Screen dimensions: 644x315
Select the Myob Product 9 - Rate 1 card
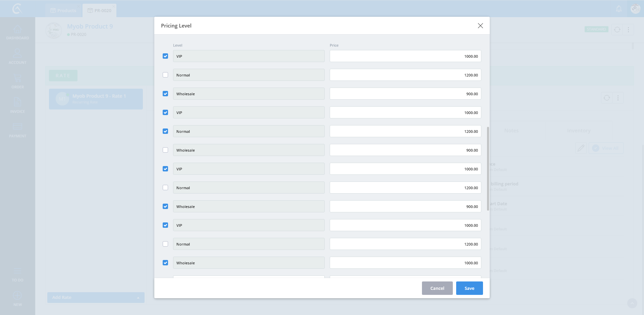(x=96, y=99)
